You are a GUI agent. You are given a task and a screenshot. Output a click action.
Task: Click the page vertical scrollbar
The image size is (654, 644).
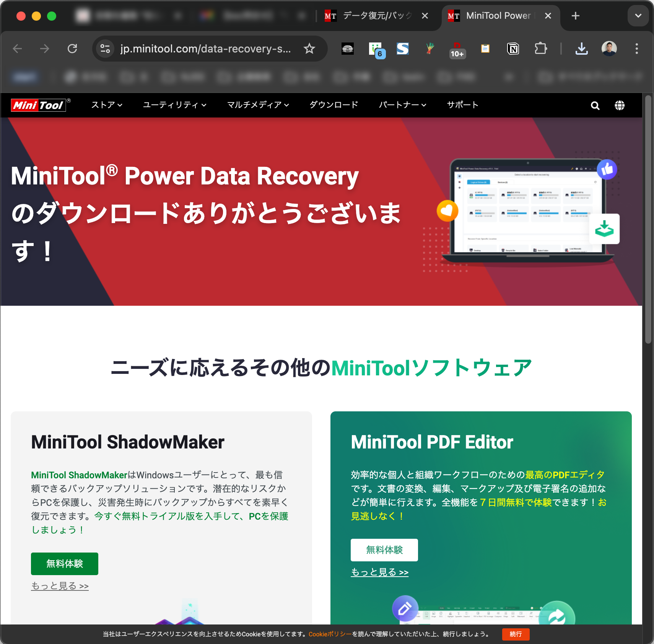648,220
